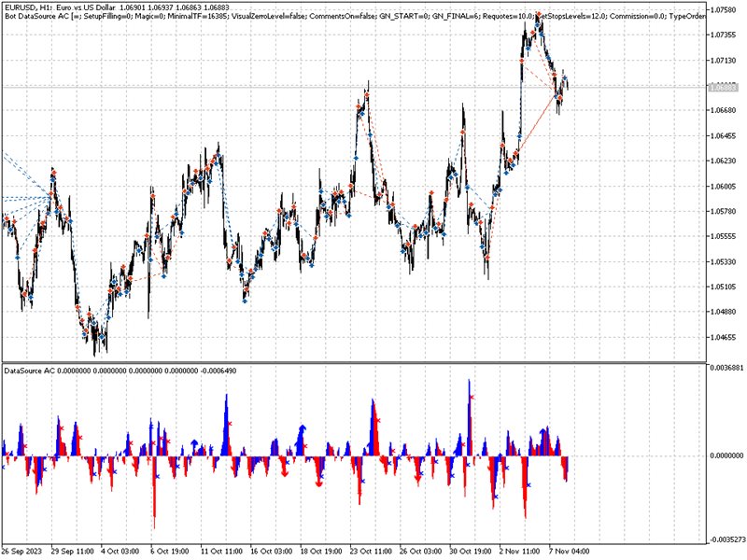Click the 1.04880 price axis label
This screenshot has width=747, height=560.
(723, 312)
